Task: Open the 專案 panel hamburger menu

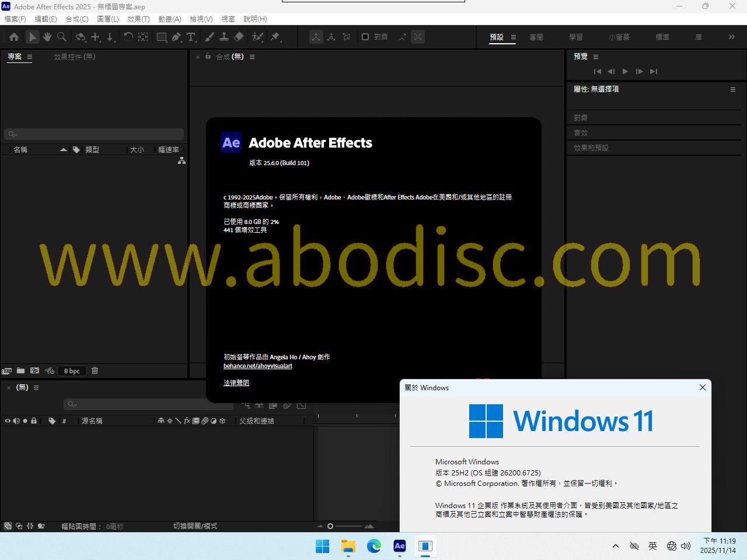Action: [30, 57]
